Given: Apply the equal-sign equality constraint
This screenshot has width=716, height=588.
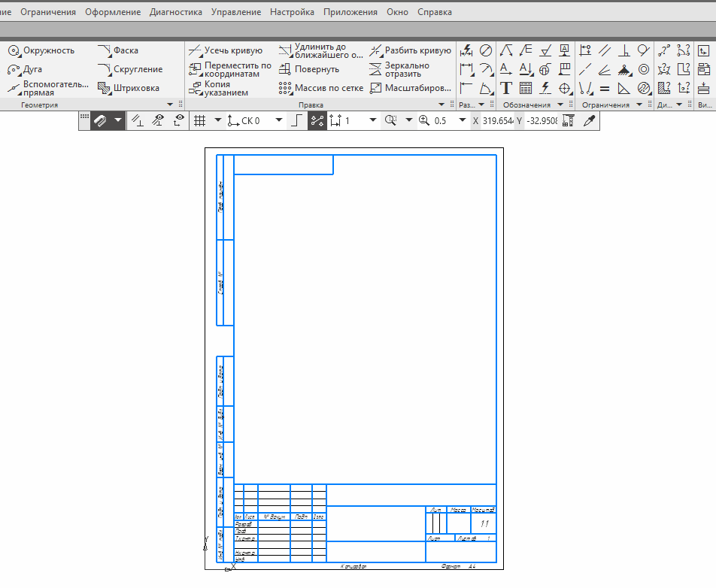Looking at the screenshot, I should 605,88.
